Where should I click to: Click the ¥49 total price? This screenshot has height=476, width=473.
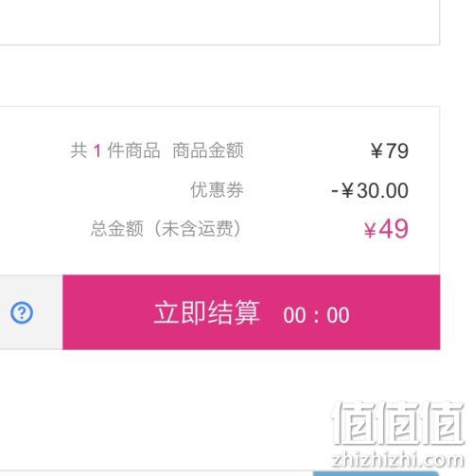386,229
